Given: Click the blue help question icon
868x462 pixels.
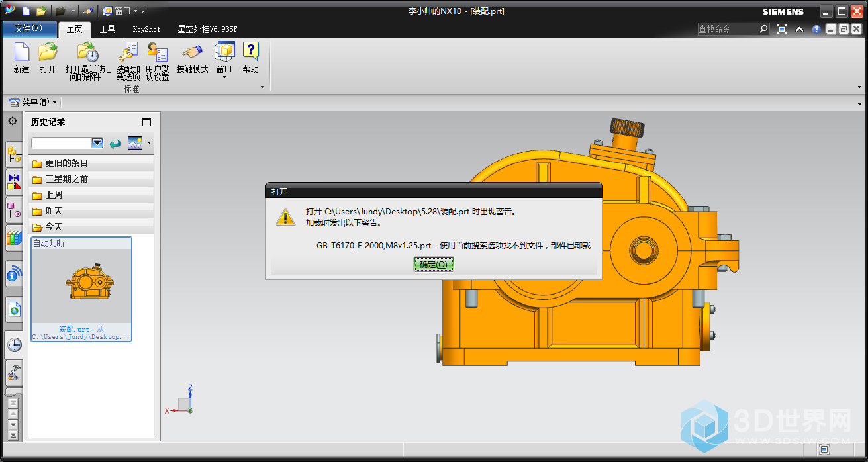Looking at the screenshot, I should 816,29.
